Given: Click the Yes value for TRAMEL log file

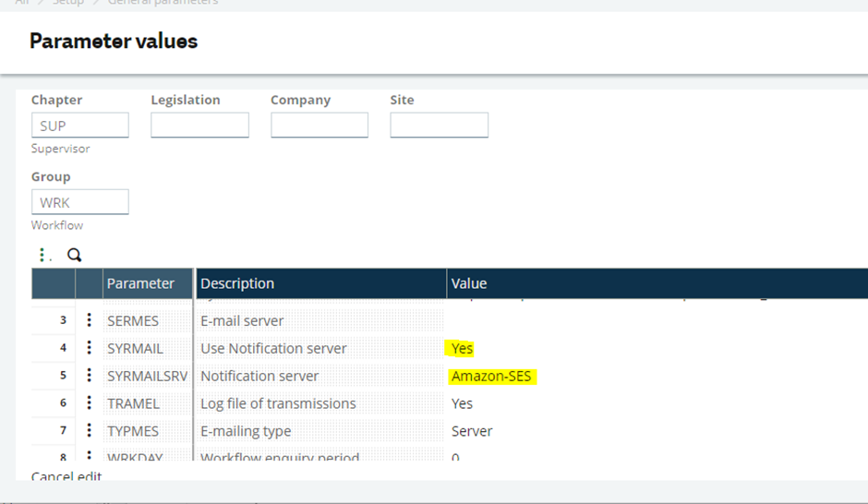Looking at the screenshot, I should coord(462,403).
